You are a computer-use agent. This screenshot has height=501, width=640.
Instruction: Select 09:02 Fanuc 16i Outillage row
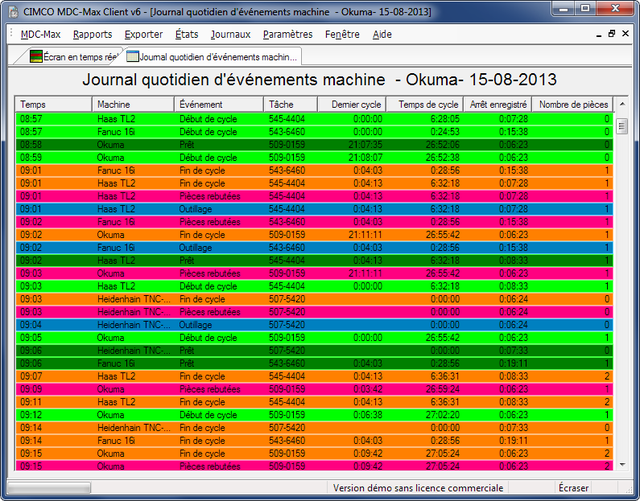(x=314, y=247)
